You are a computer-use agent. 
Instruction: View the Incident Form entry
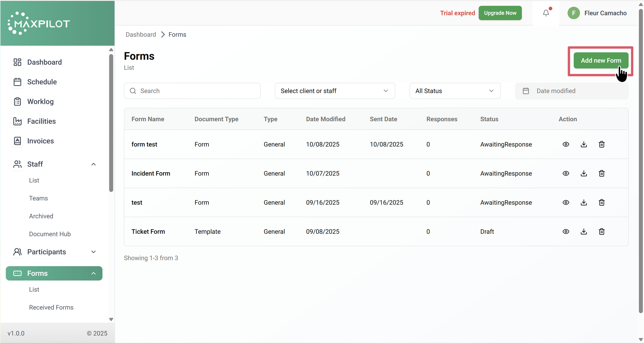click(x=565, y=173)
